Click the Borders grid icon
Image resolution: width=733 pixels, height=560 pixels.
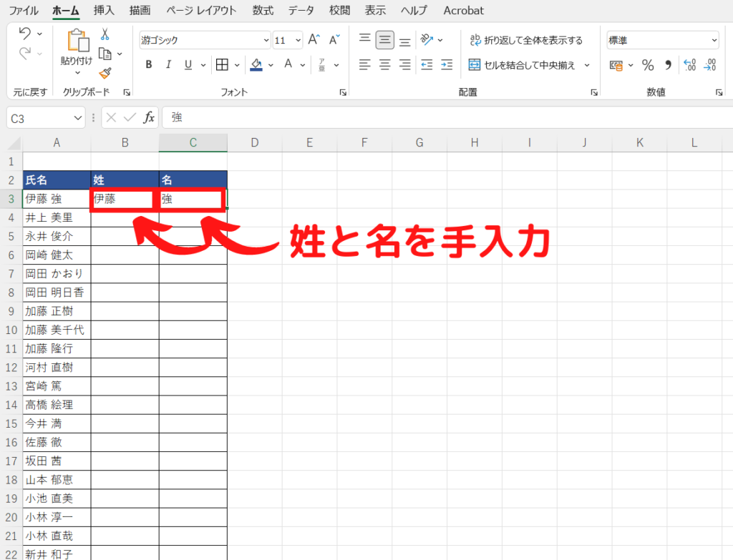click(x=222, y=64)
